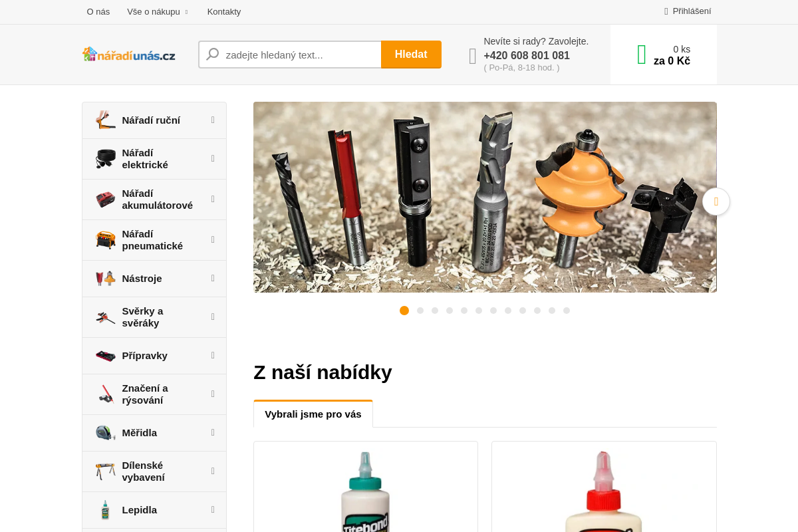
Task: Click the Lepidla glue bottle icon
Action: (105, 510)
